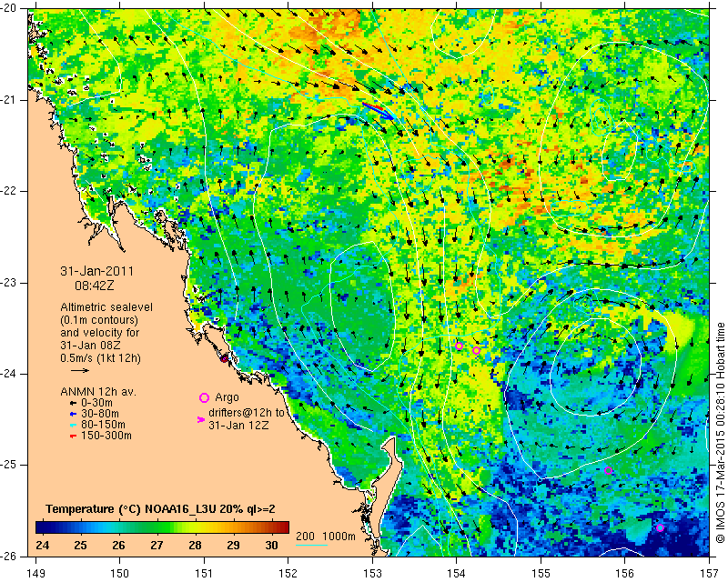728x582 pixels.
Task: Click the latitude axis label -23
Action: pyautogui.click(x=8, y=283)
